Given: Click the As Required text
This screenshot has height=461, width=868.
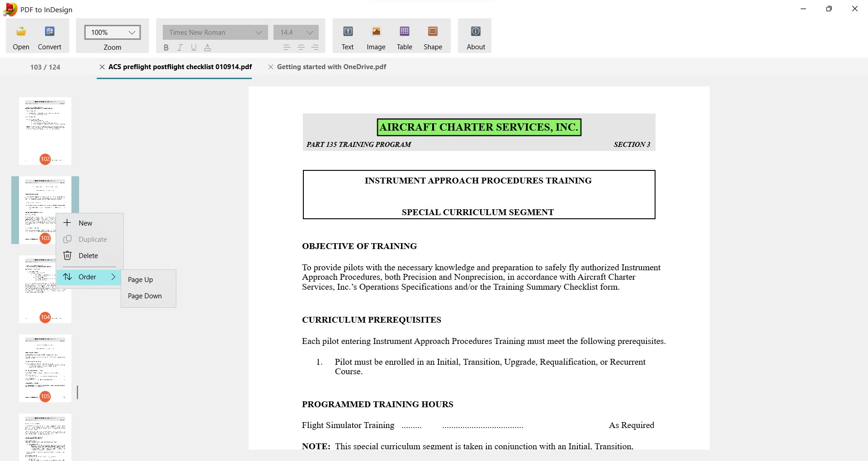Looking at the screenshot, I should 632,425.
